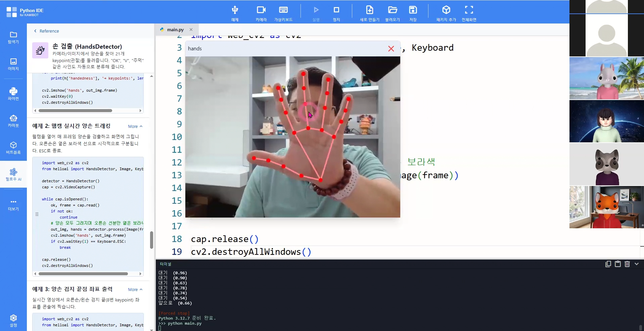Click the girl avatar participant video
644x331 pixels.
pos(606,121)
